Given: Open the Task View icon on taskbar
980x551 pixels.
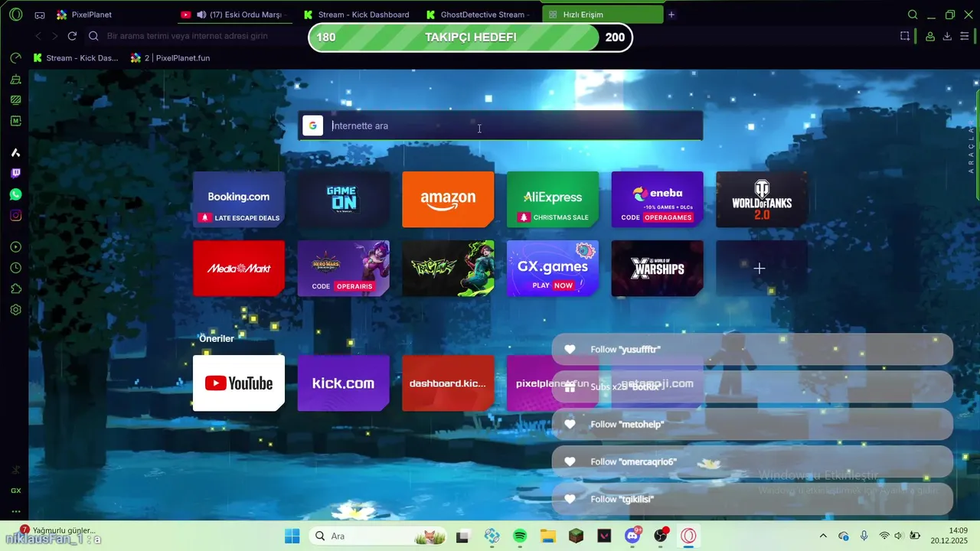Looking at the screenshot, I should point(462,536).
